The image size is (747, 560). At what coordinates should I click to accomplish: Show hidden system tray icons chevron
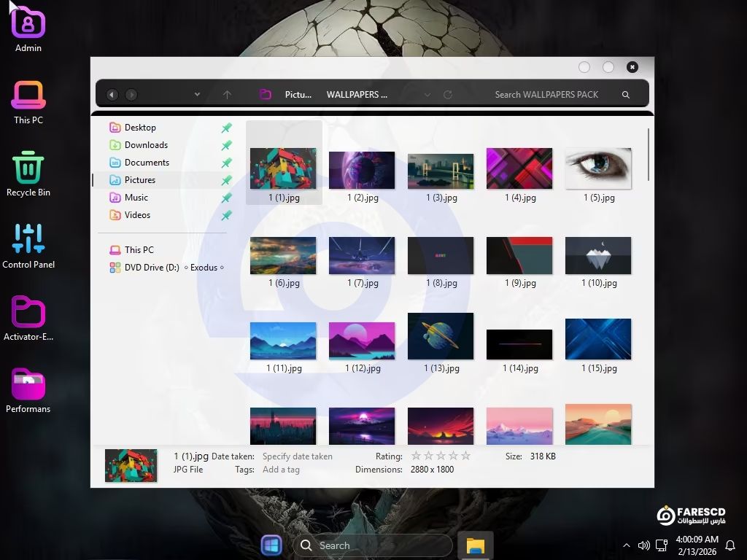626,545
